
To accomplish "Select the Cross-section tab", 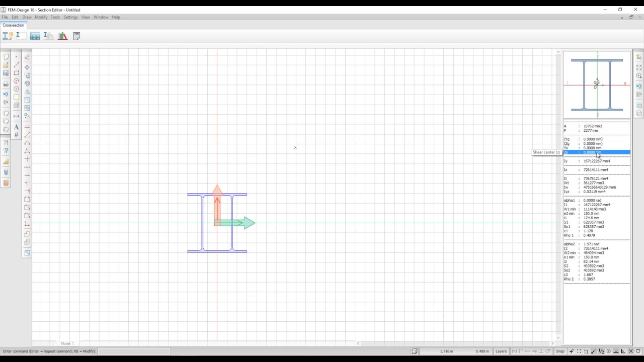I will 13,25.
